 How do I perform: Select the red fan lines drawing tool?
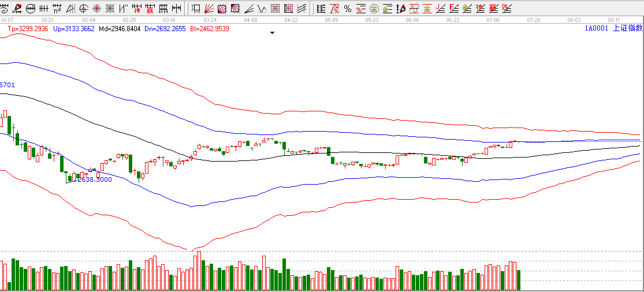click(x=210, y=9)
